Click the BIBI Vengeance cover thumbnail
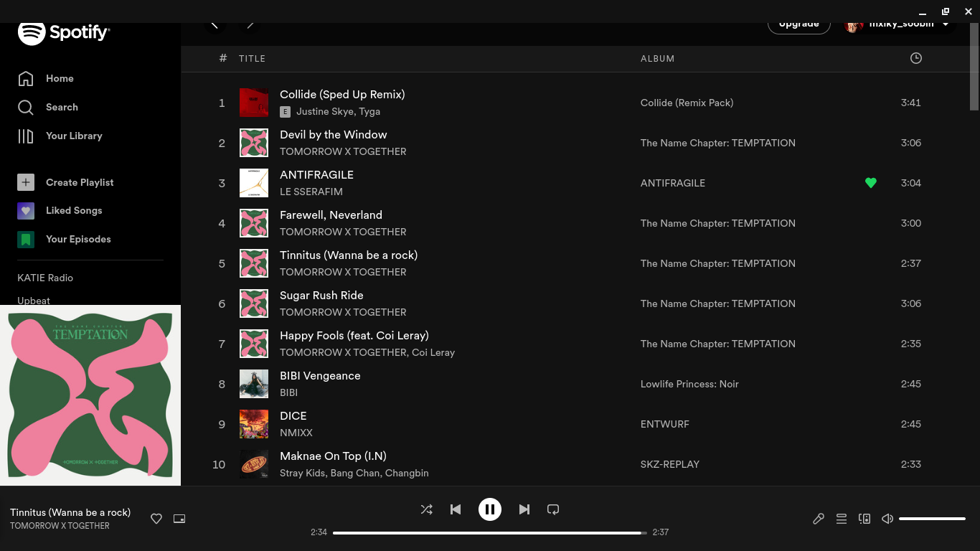The image size is (980, 551). (x=254, y=384)
